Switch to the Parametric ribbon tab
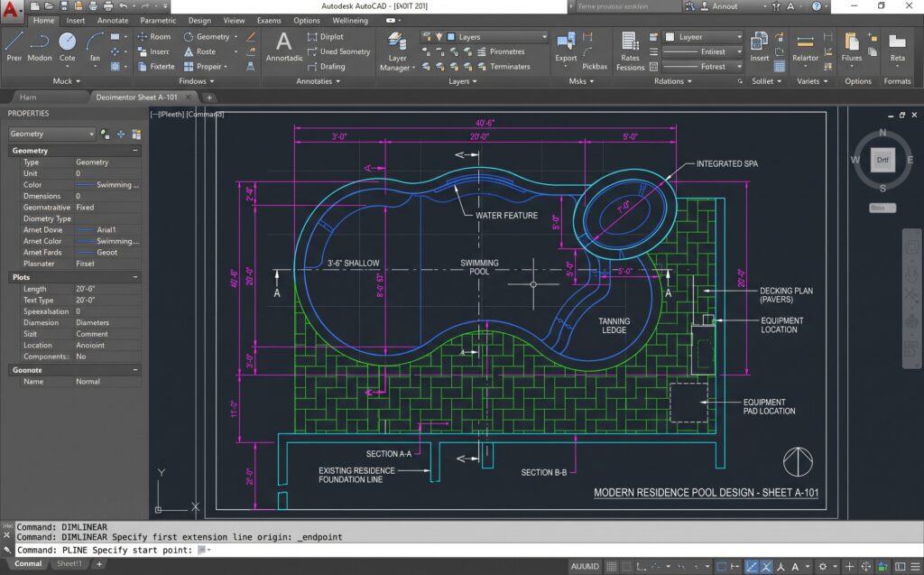The image size is (924, 575). [x=158, y=20]
